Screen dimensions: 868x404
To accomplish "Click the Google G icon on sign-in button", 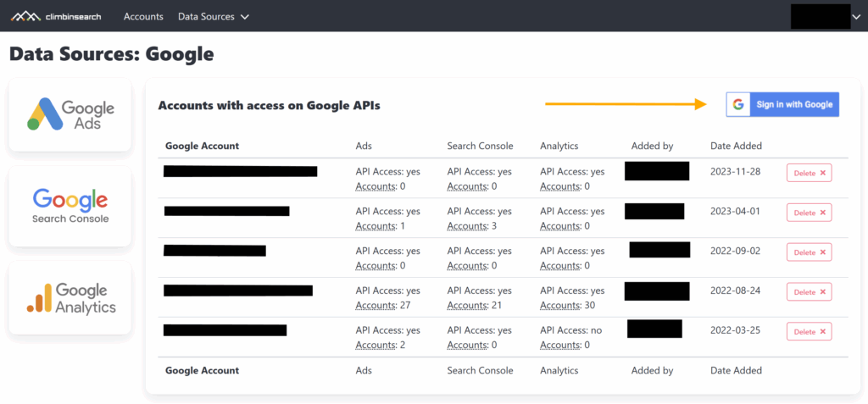I will coord(738,104).
